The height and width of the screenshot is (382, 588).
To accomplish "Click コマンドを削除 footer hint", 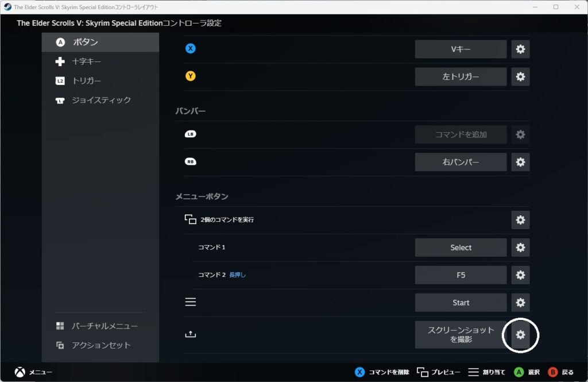I will click(x=382, y=372).
